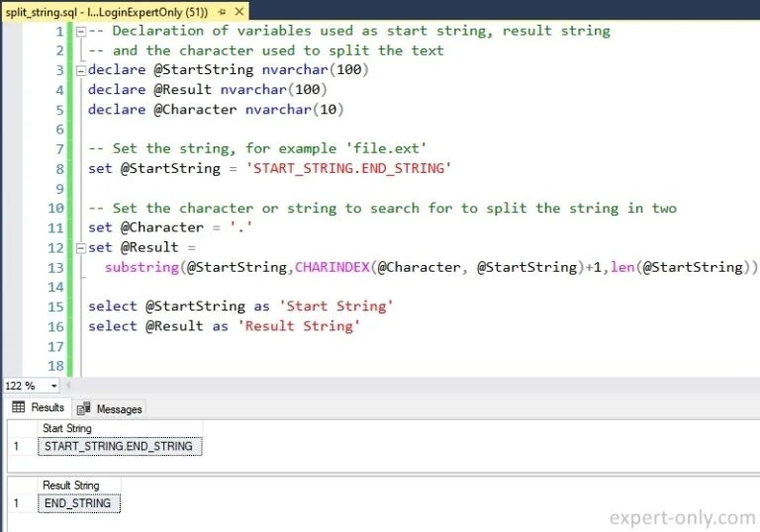760x532 pixels.
Task: Select the Start String column header
Action: [x=120, y=428]
